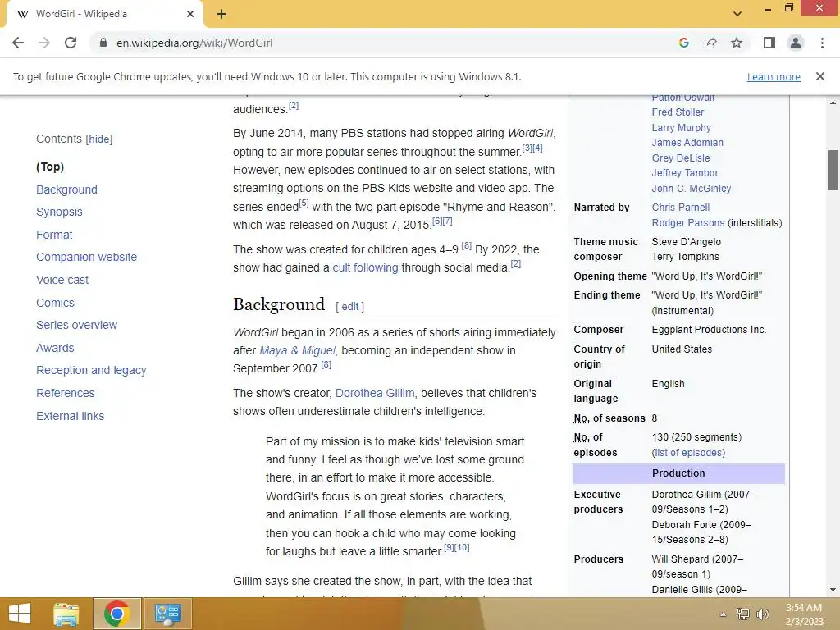
Task: Open the Google icon in address bar
Action: 684,43
